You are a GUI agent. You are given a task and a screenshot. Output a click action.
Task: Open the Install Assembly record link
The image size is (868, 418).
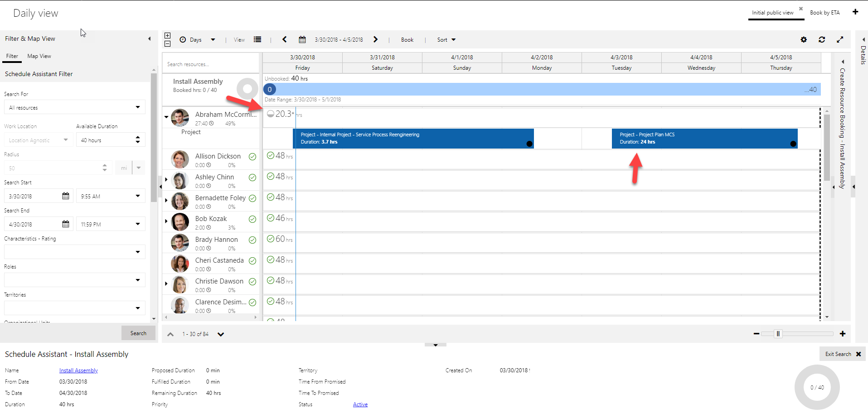point(78,370)
